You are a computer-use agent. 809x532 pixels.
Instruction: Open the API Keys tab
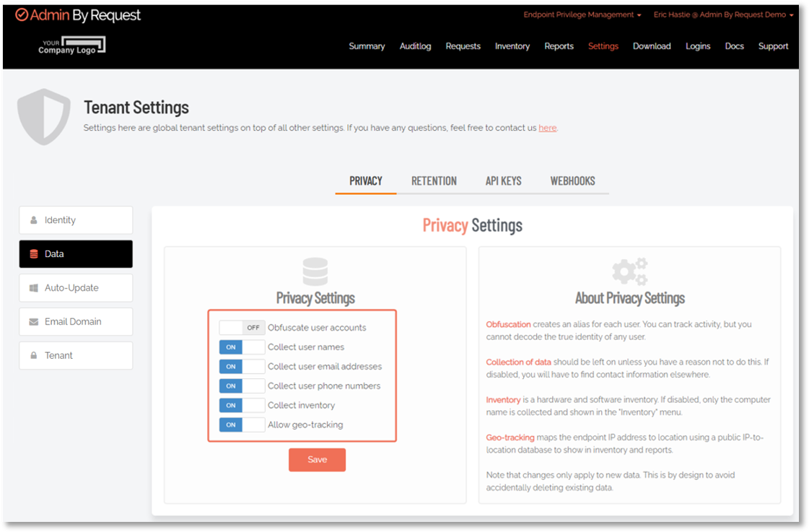pyautogui.click(x=503, y=181)
